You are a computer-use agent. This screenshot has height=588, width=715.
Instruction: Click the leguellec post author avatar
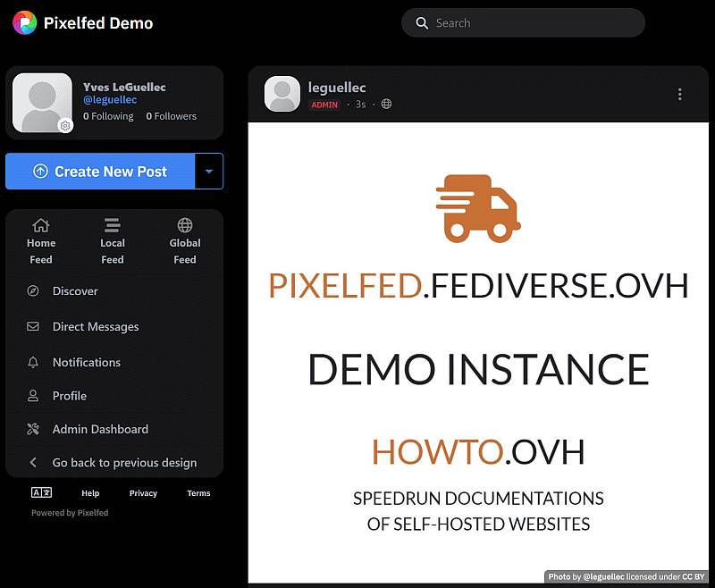click(x=282, y=95)
